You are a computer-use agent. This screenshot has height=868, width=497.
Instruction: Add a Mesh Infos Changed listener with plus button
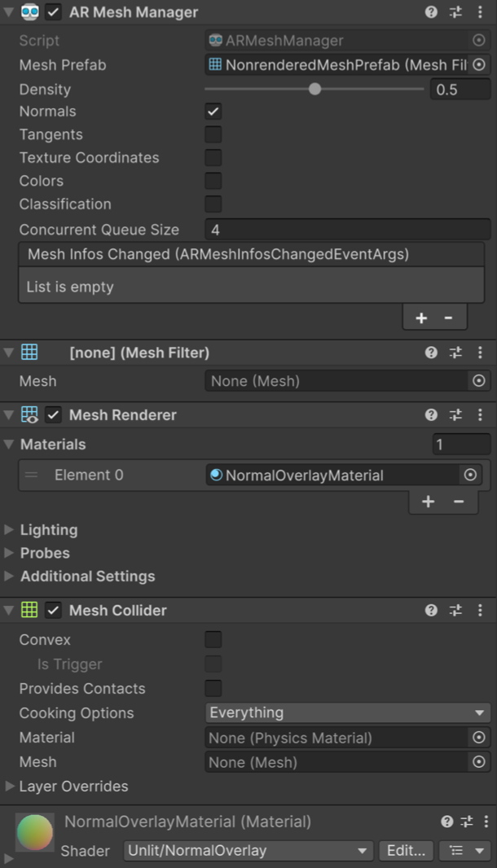click(420, 317)
